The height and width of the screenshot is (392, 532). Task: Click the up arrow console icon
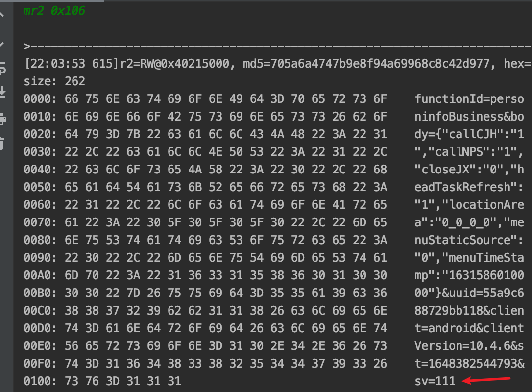(x=1, y=13)
